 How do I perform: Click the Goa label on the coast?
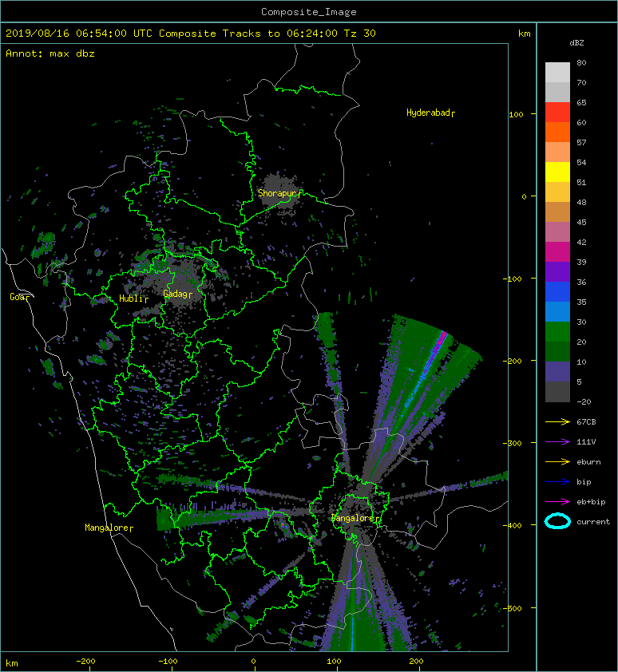pyautogui.click(x=19, y=297)
